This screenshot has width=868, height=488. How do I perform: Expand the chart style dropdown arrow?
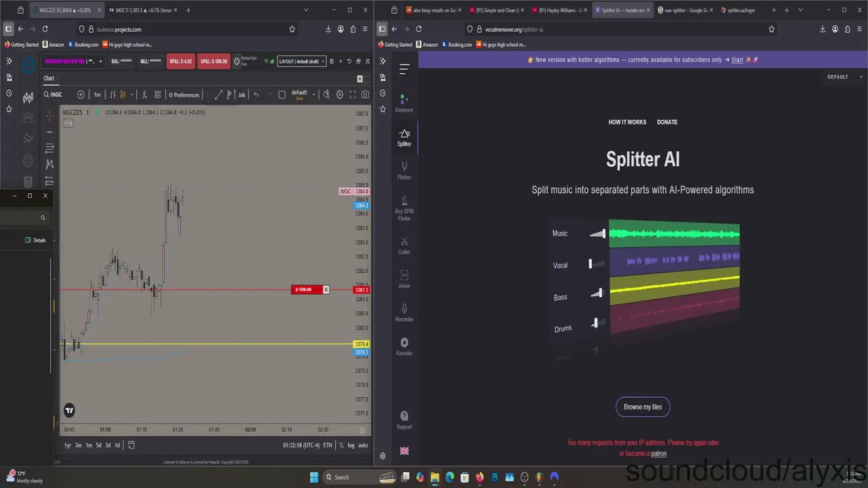132,95
